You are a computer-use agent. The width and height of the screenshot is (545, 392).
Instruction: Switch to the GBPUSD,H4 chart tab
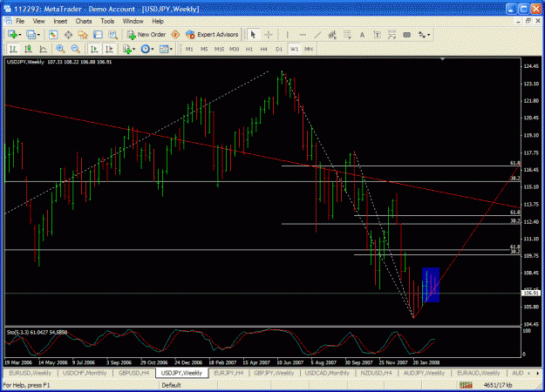click(133, 373)
